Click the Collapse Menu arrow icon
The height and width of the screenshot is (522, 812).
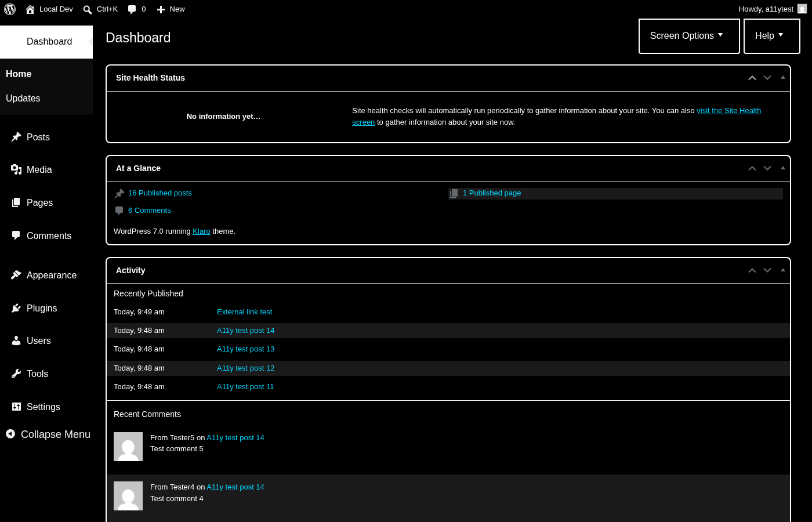10,434
